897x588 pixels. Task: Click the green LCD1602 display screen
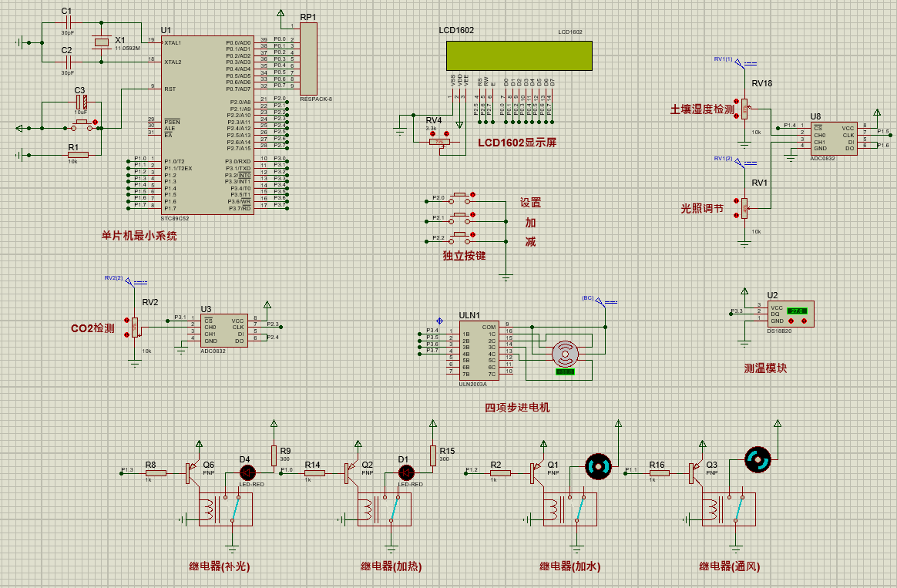tap(519, 55)
